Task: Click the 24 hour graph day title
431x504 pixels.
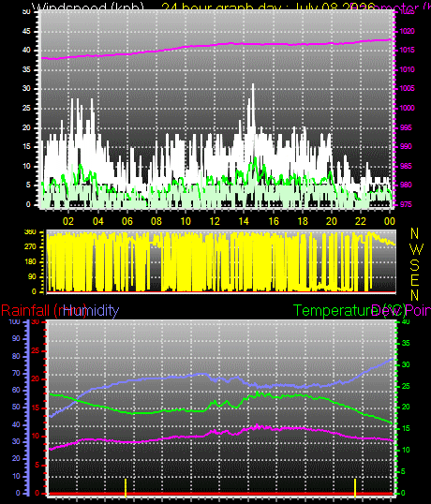Action: click(x=268, y=7)
